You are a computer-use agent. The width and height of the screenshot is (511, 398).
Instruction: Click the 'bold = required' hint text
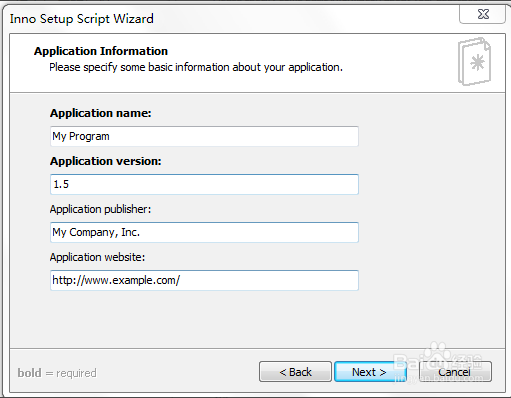(x=57, y=373)
